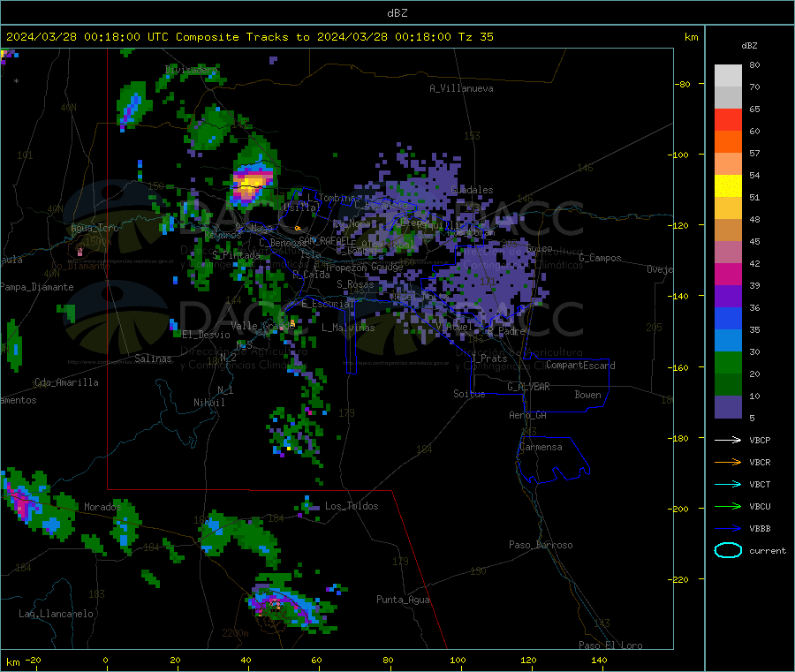Click the 'G_Campos' map label

[600, 258]
